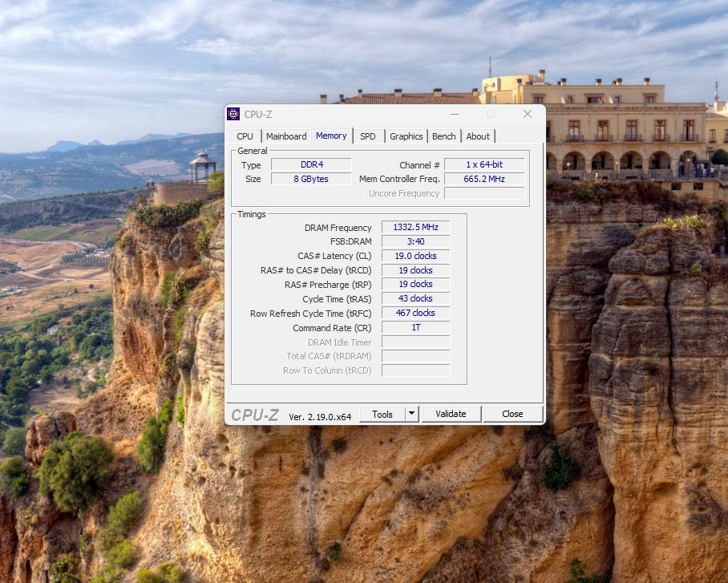Click the Ver. 2.19.0.x64 version text

pyautogui.click(x=320, y=417)
